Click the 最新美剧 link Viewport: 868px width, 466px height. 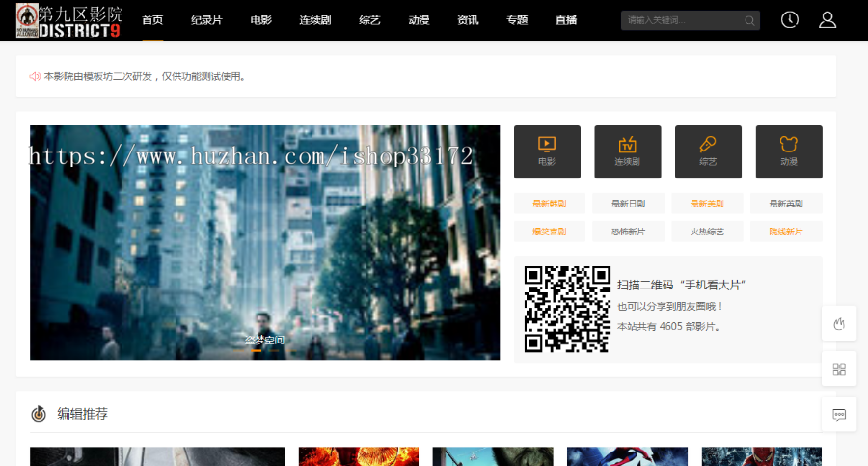point(707,204)
